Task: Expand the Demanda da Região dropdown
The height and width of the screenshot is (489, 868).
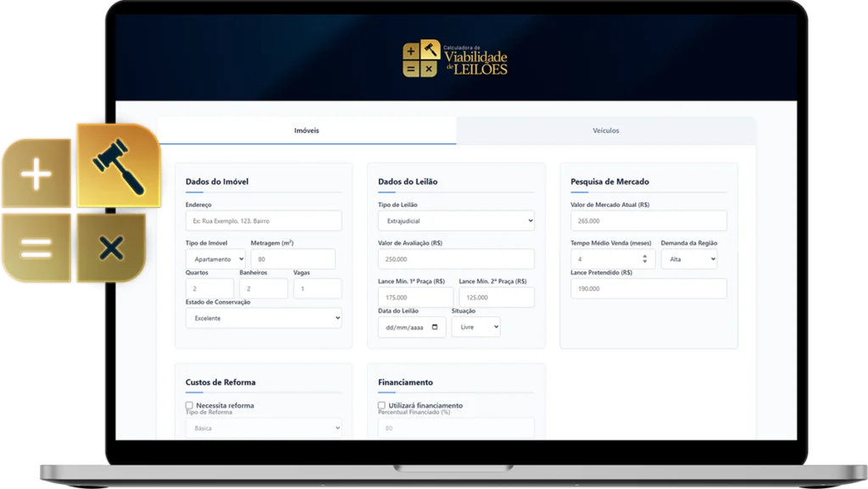Action: [688, 259]
